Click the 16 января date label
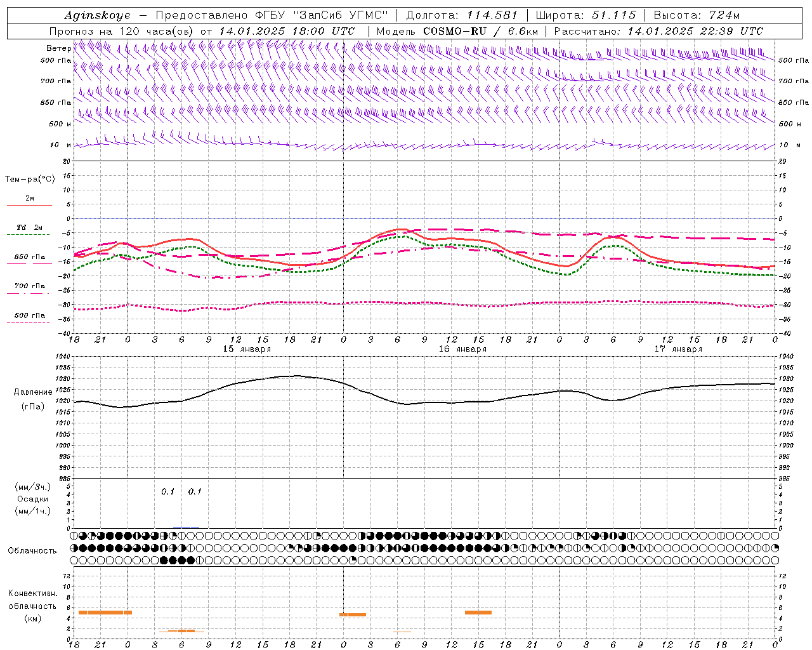Screen dimensions: 812x650 [462, 349]
